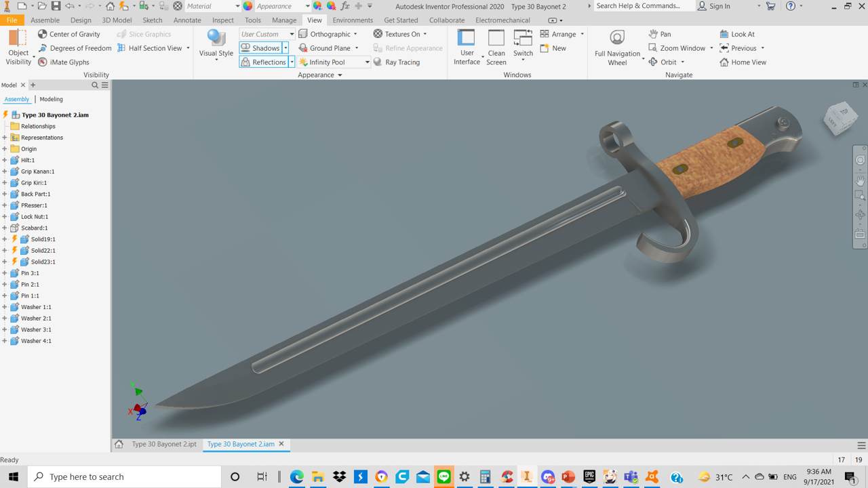The image size is (868, 488).
Task: Switch to the Assemble ribbon tab
Action: [45, 20]
